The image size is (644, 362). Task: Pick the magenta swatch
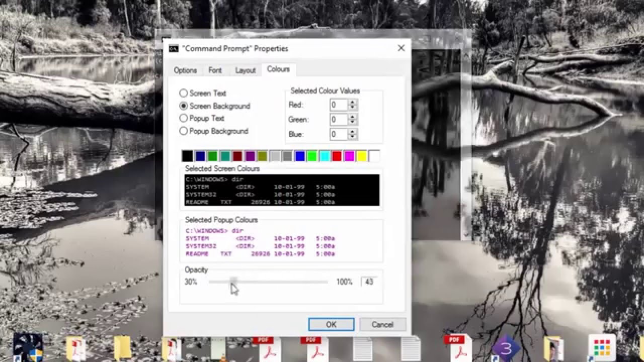[x=349, y=156]
